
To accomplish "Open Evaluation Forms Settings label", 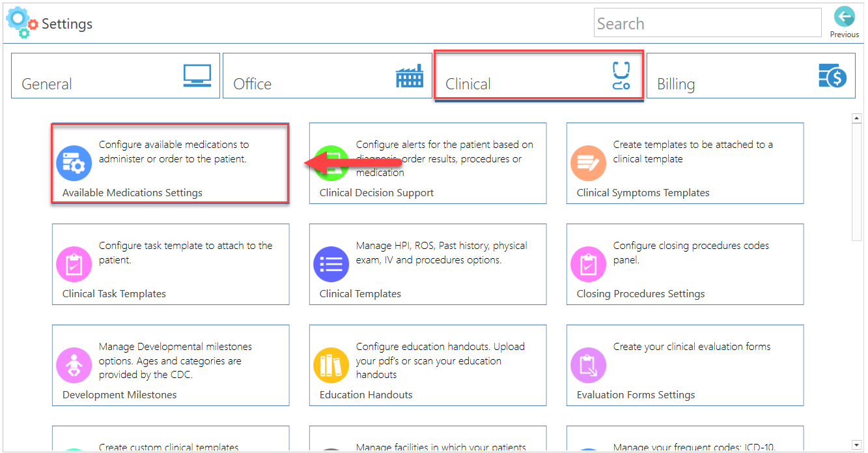I will tap(636, 395).
